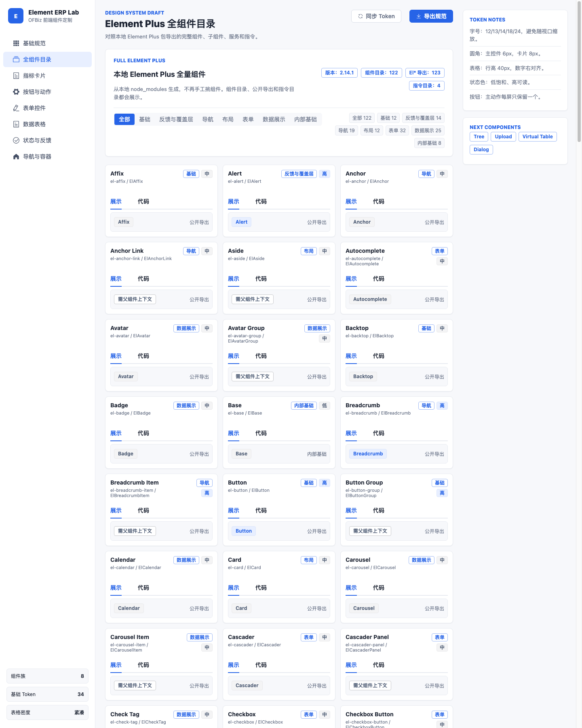The width and height of the screenshot is (582, 728).
Task: Click the Virtual Table tag
Action: click(x=538, y=137)
